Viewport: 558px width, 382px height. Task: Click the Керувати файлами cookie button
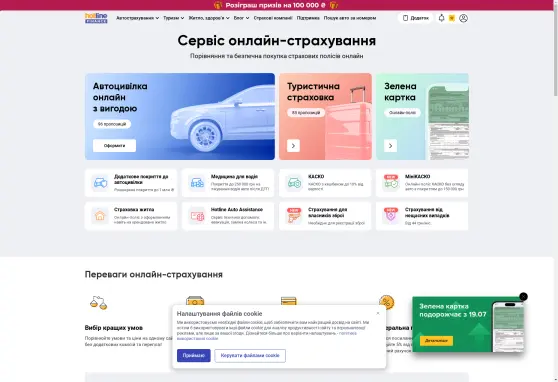[250, 355]
